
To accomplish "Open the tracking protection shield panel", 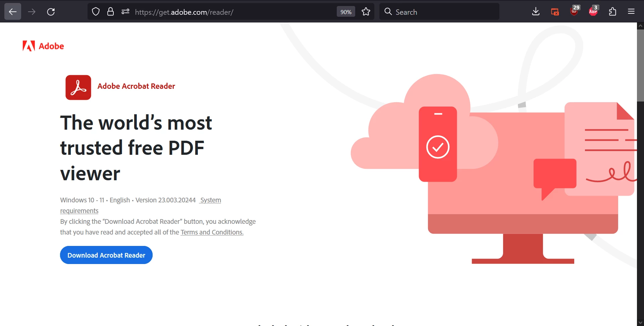I will click(x=96, y=12).
